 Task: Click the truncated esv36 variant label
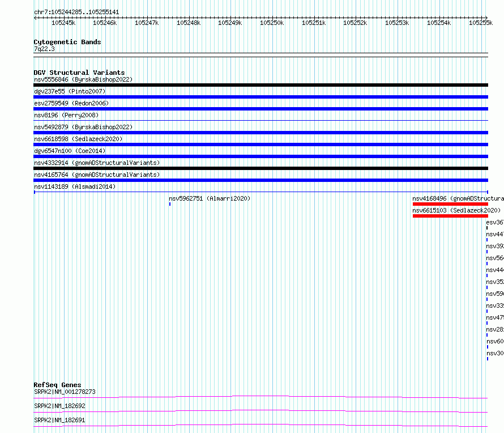(x=495, y=222)
